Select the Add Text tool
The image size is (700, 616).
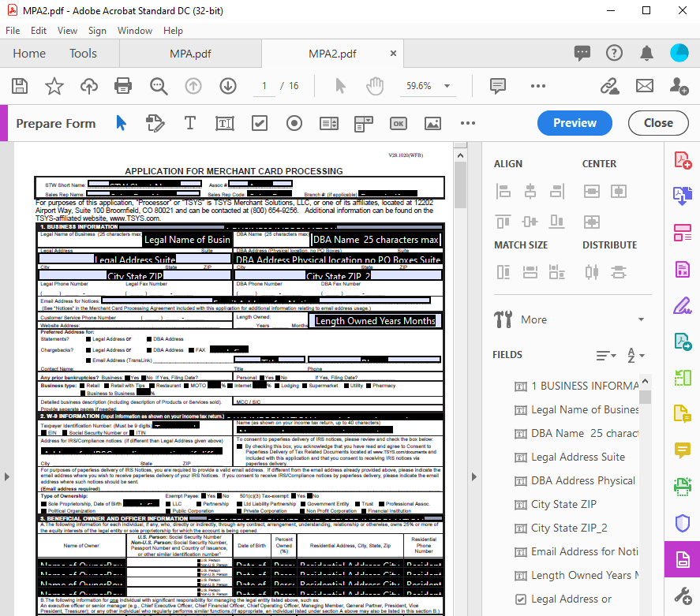click(190, 123)
